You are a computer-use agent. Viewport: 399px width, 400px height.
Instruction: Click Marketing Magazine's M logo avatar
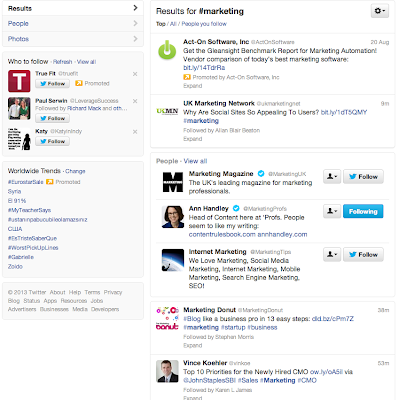[x=173, y=182]
